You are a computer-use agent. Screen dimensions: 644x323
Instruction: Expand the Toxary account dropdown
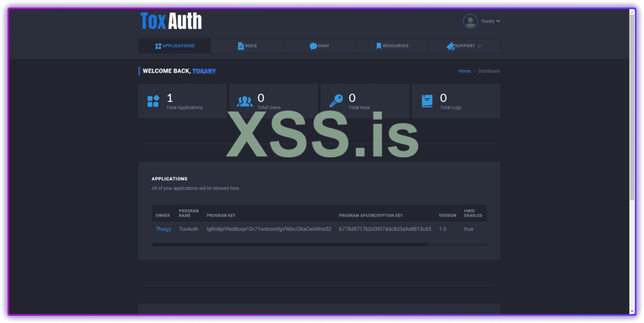pyautogui.click(x=491, y=21)
